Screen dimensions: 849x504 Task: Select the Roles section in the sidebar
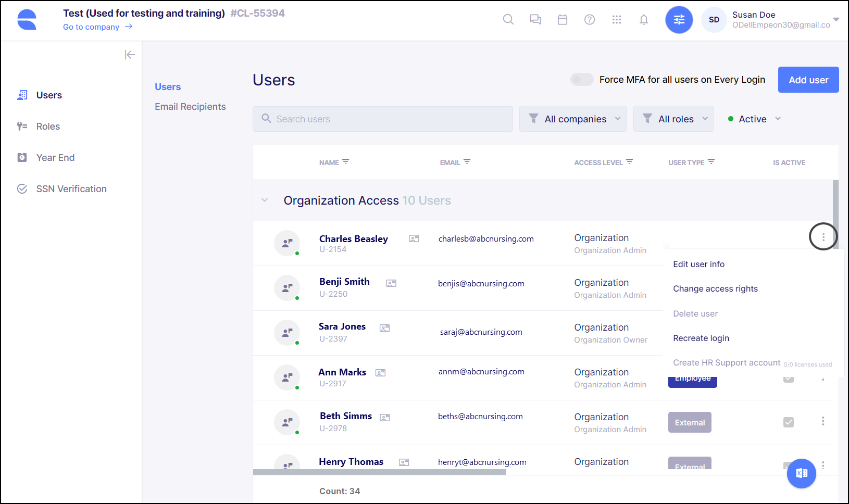pos(48,126)
